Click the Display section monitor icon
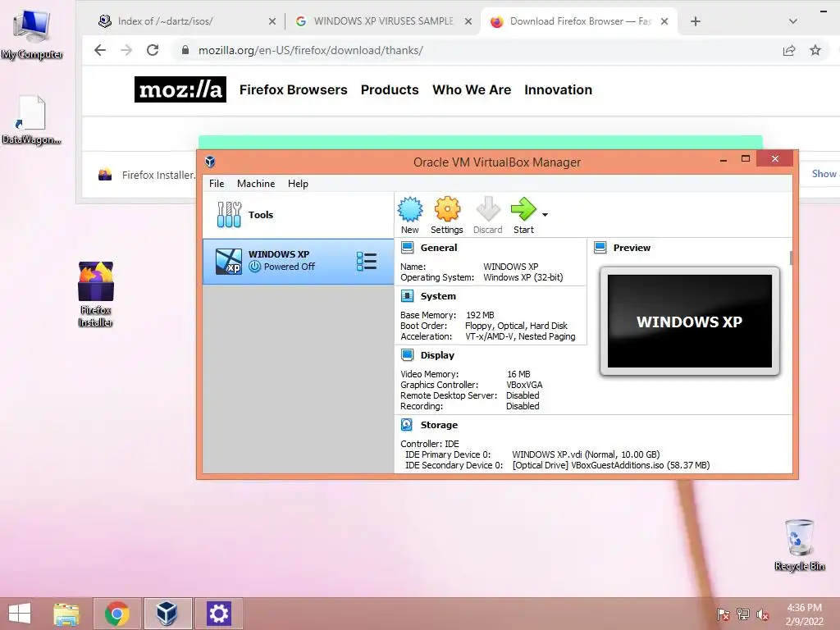 tap(407, 354)
